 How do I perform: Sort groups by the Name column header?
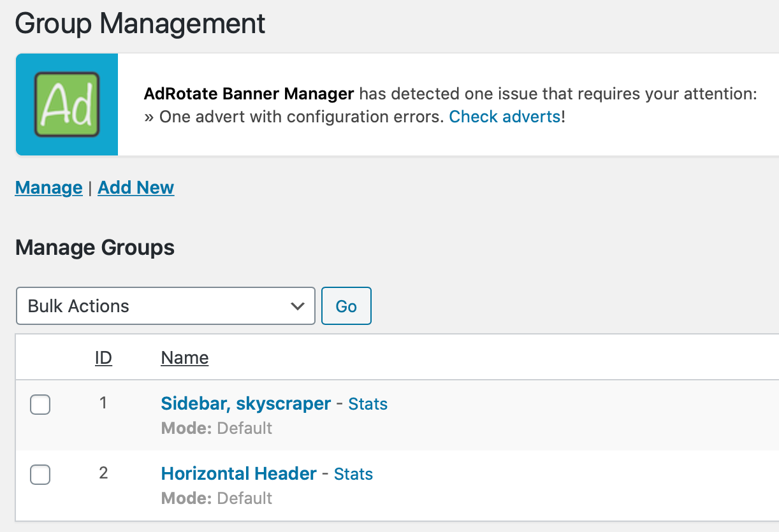[x=185, y=358]
